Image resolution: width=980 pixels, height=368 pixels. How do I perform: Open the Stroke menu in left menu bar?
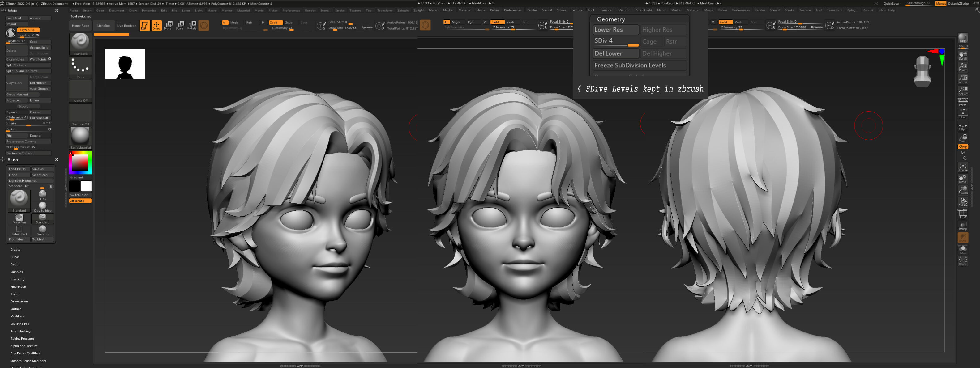340,11
